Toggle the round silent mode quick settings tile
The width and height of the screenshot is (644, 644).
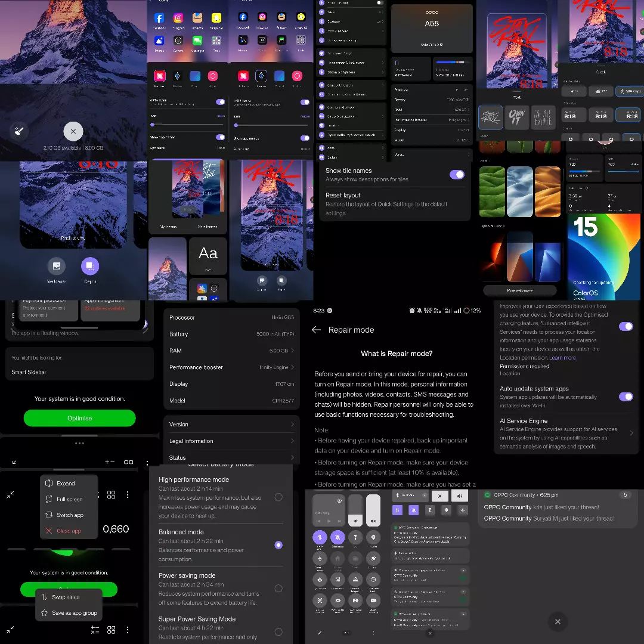338,537
